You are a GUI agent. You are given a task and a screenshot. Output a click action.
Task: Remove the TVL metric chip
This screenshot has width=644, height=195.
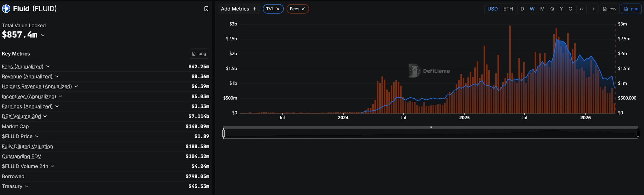point(278,9)
